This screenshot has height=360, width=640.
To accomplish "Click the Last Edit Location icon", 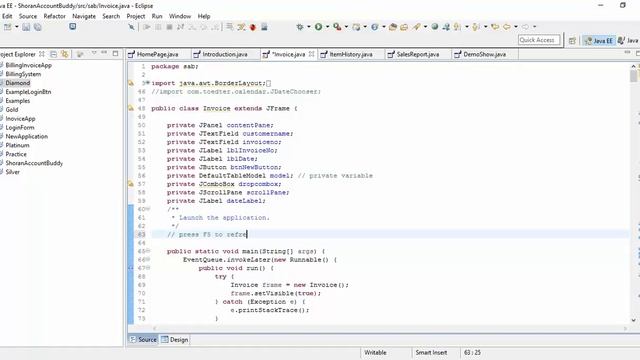I will pyautogui.click(x=495, y=27).
